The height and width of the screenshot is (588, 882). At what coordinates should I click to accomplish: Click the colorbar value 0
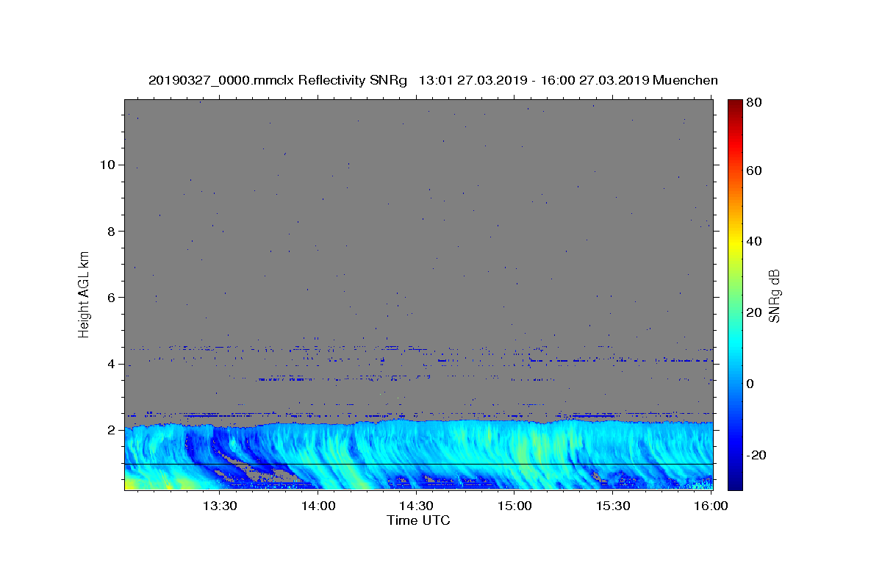(x=750, y=384)
